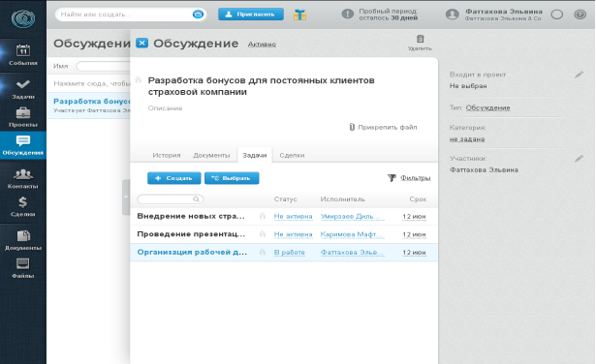This screenshot has width=596, height=364.
Task: Change assignee 'Умирзаев Диль...'
Action: 353,216
